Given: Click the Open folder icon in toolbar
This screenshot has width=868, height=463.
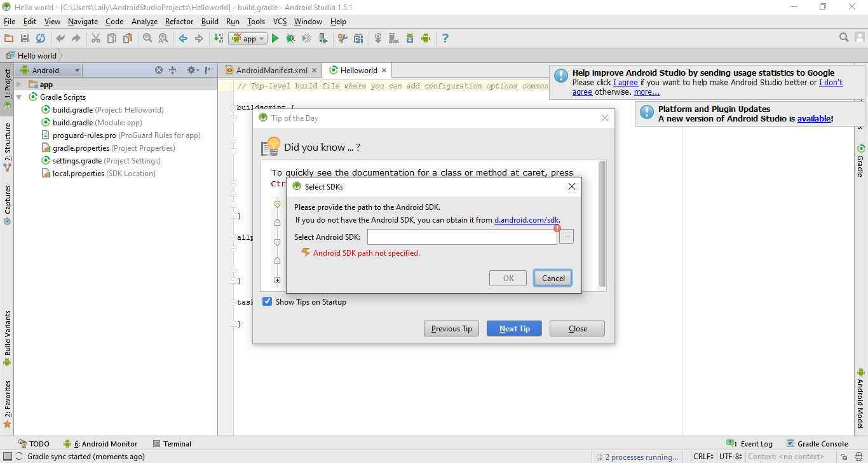Looking at the screenshot, I should [9, 38].
